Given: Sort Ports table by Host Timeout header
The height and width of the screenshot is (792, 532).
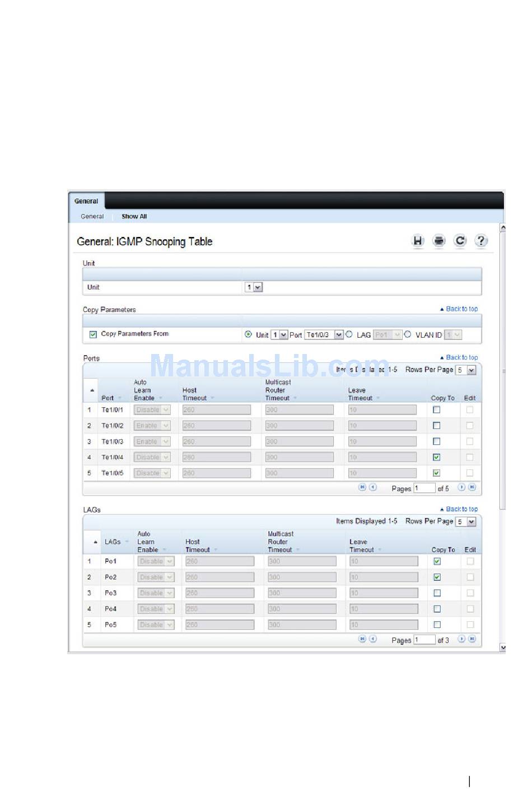Looking at the screenshot, I should (194, 394).
